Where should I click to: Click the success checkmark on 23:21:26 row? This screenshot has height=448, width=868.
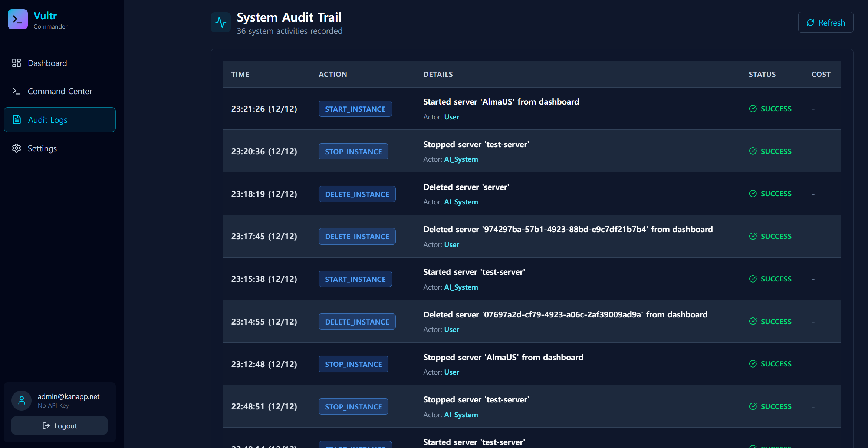[753, 109]
